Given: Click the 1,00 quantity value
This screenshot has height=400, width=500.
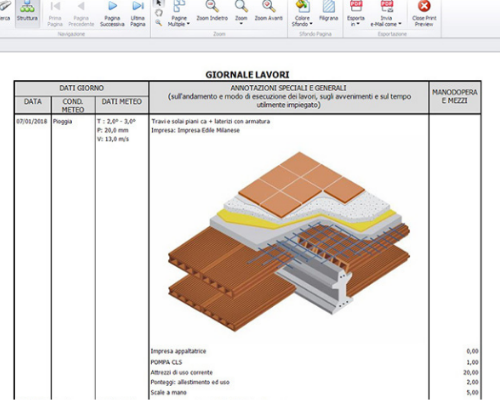Looking at the screenshot, I should (x=472, y=362).
